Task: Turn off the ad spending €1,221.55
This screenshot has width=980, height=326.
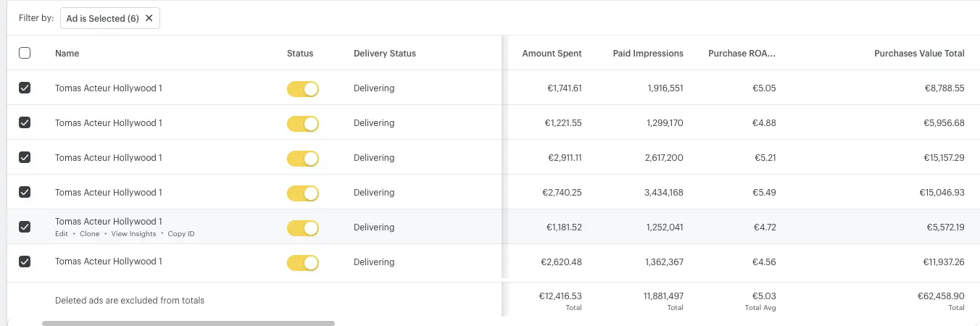Action: (x=303, y=123)
